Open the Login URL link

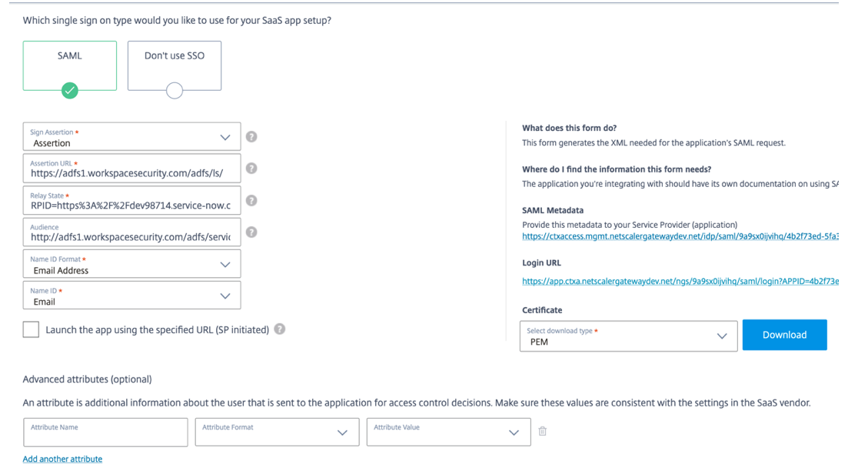click(680, 282)
